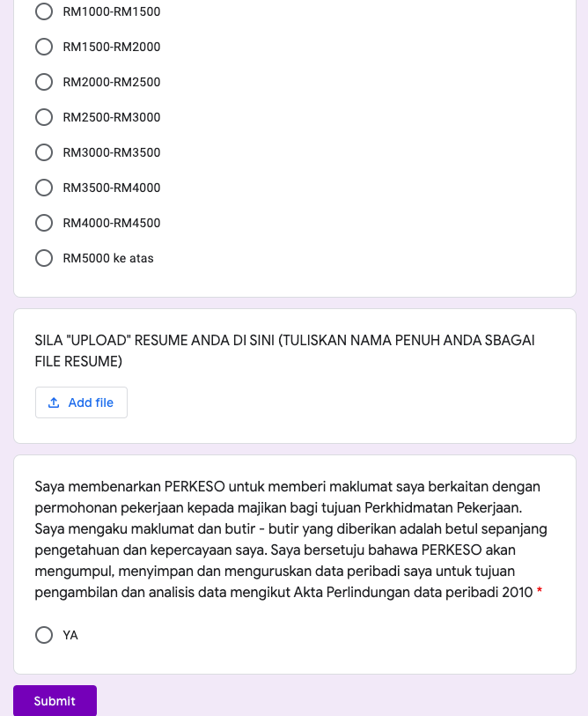Pick the RM2000-RM2500 radio circle

pos(44,82)
